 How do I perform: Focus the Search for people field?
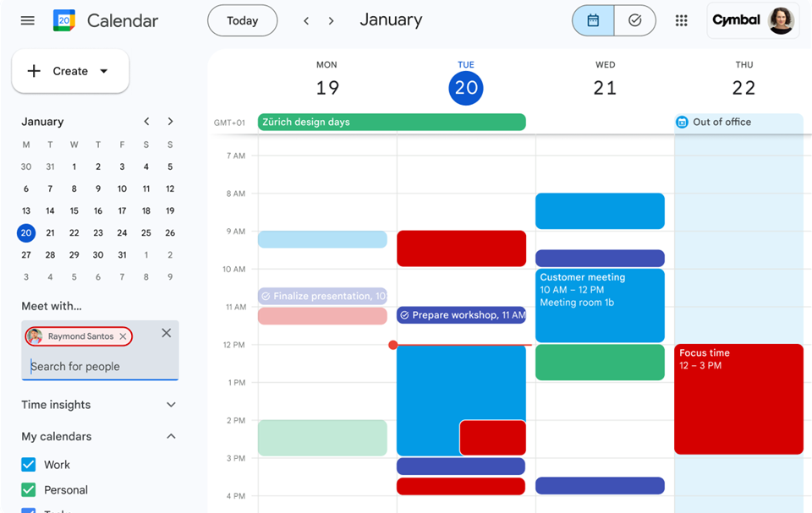click(100, 367)
